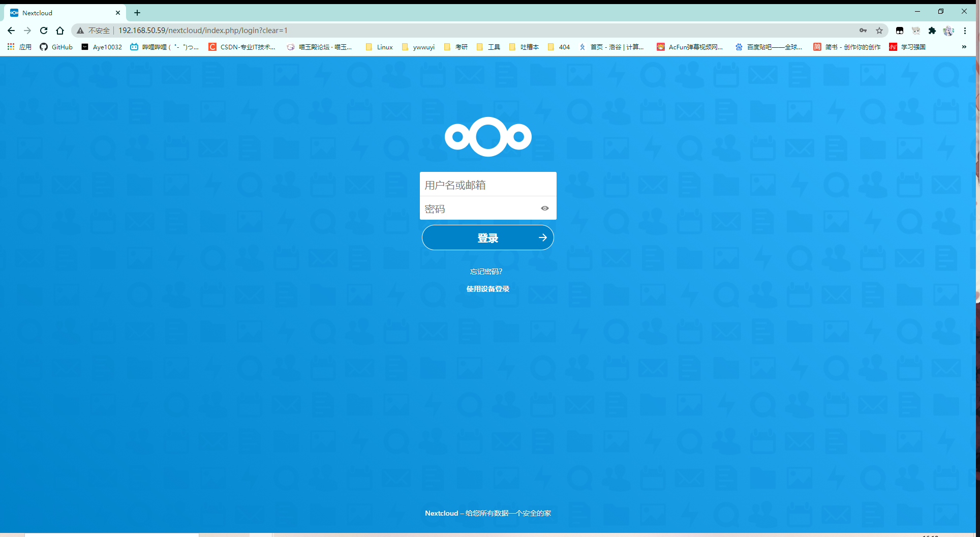The width and height of the screenshot is (980, 537).
Task: Click the username or email field
Action: (488, 185)
